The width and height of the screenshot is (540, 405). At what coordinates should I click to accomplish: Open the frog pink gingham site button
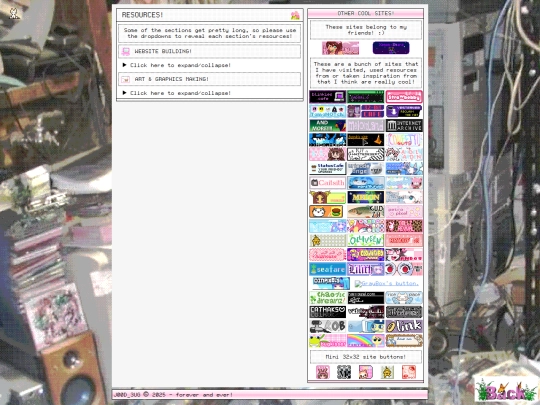coord(328,341)
